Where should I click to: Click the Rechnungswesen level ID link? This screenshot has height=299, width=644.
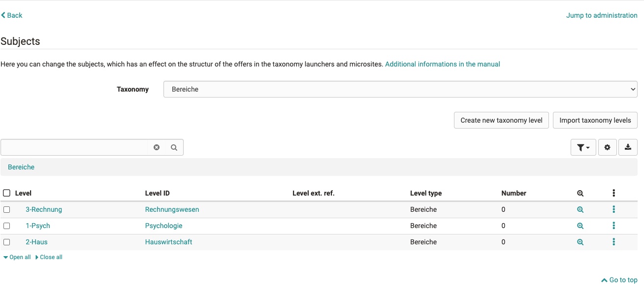pyautogui.click(x=172, y=209)
